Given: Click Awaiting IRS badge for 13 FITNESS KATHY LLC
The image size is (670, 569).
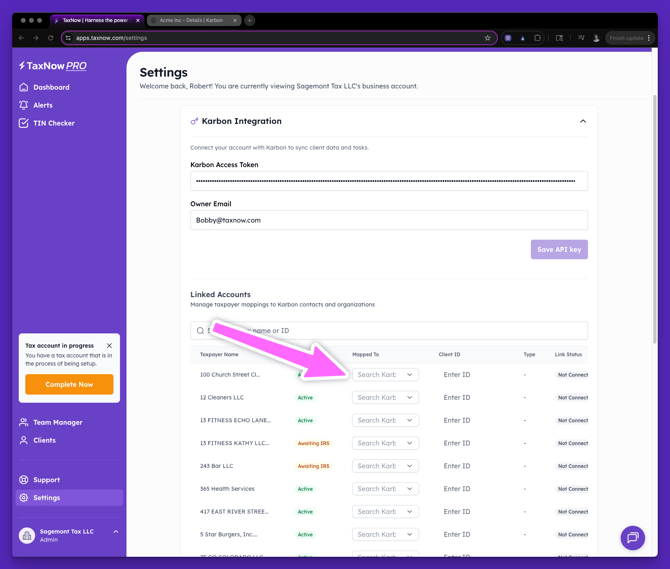Looking at the screenshot, I should click(314, 443).
